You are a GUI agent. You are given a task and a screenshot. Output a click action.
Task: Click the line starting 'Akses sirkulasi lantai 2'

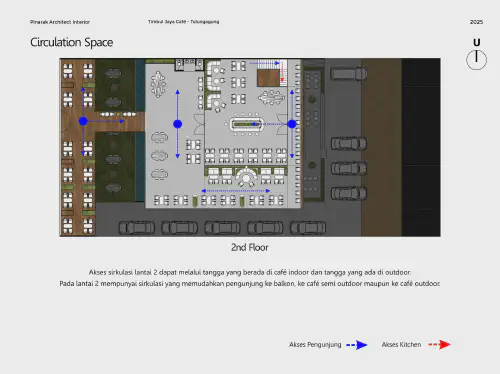[250, 272]
